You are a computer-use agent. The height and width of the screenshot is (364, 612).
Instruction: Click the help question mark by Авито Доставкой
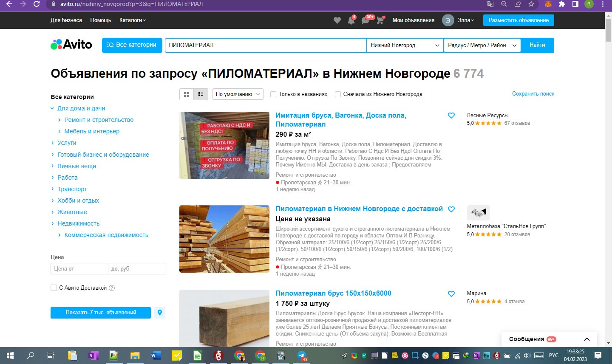(x=112, y=288)
